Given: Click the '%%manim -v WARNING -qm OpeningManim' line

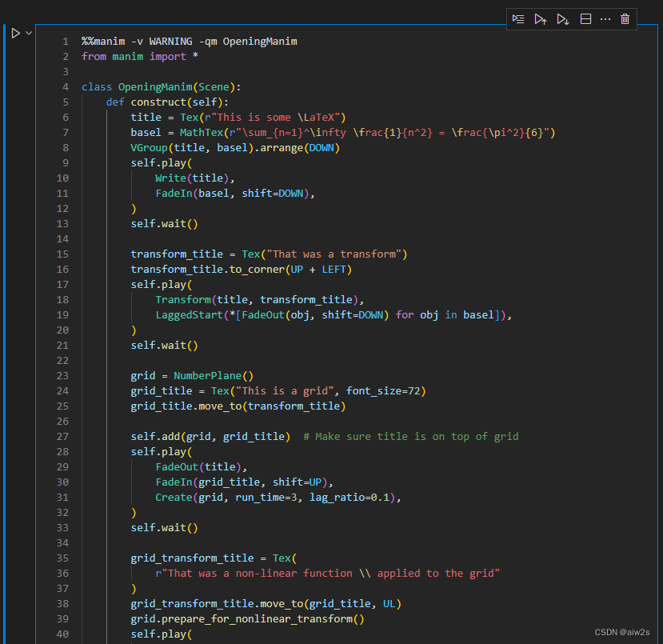Looking at the screenshot, I should [x=190, y=42].
